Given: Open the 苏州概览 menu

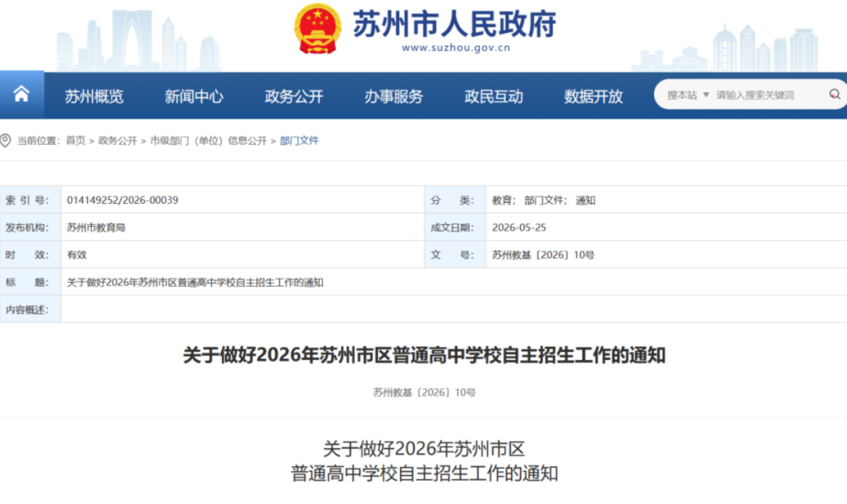Looking at the screenshot, I should [94, 96].
